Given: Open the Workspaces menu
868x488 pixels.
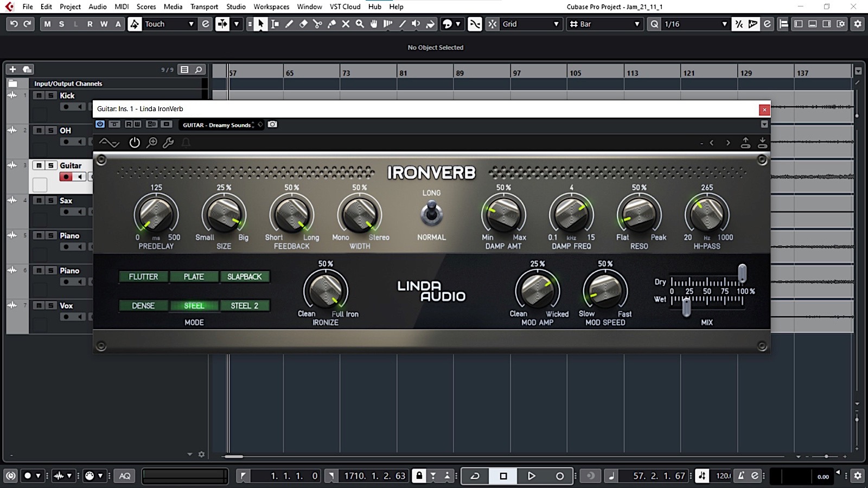Looking at the screenshot, I should [271, 7].
